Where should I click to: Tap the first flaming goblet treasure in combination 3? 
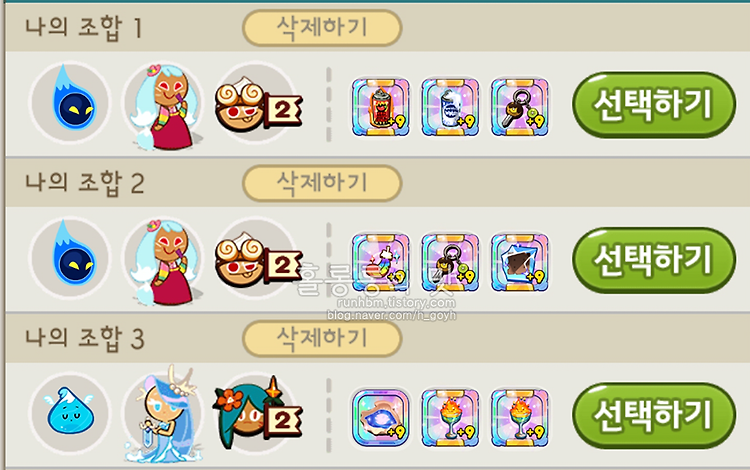click(450, 417)
